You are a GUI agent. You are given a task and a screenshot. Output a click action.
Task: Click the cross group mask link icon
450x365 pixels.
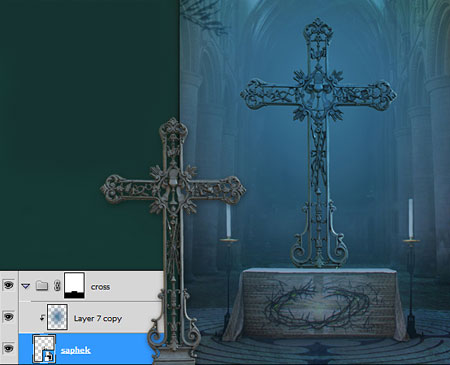coord(57,286)
